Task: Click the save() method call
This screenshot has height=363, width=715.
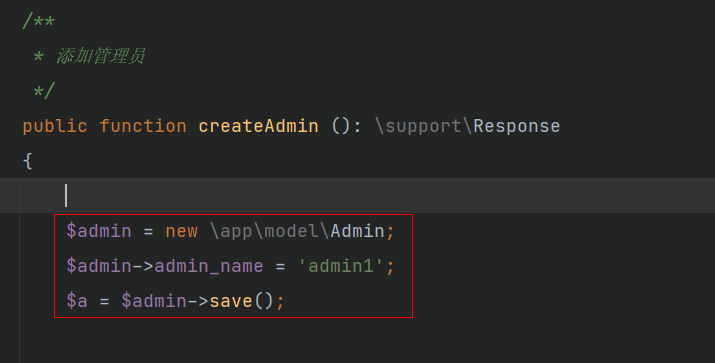Action: [x=241, y=301]
